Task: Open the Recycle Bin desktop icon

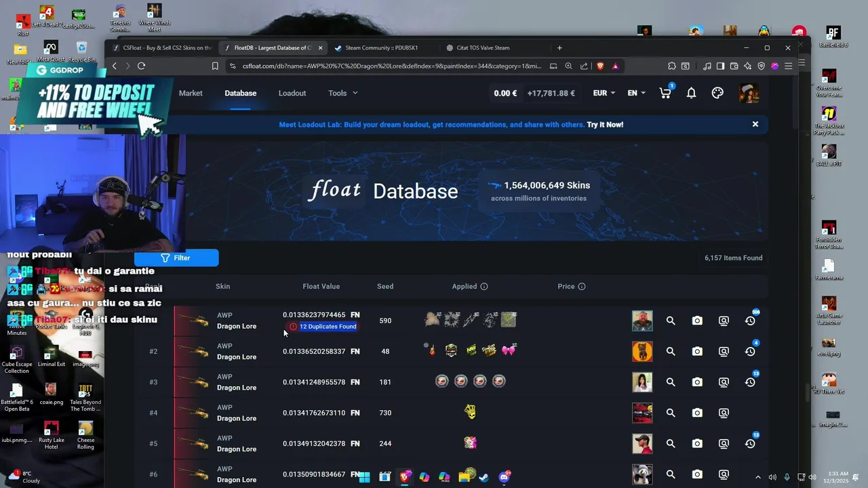Action: click(81, 53)
